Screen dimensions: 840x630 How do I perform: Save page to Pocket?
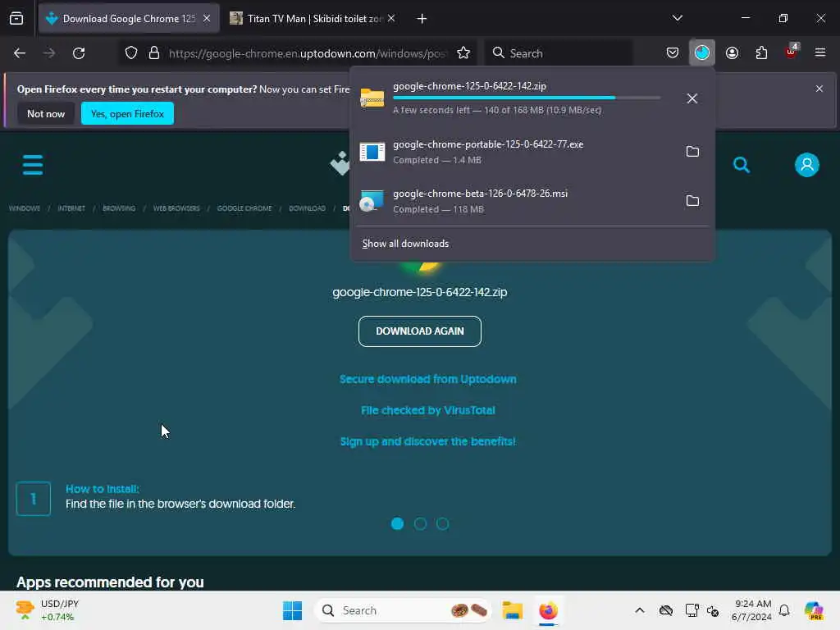pyautogui.click(x=673, y=53)
